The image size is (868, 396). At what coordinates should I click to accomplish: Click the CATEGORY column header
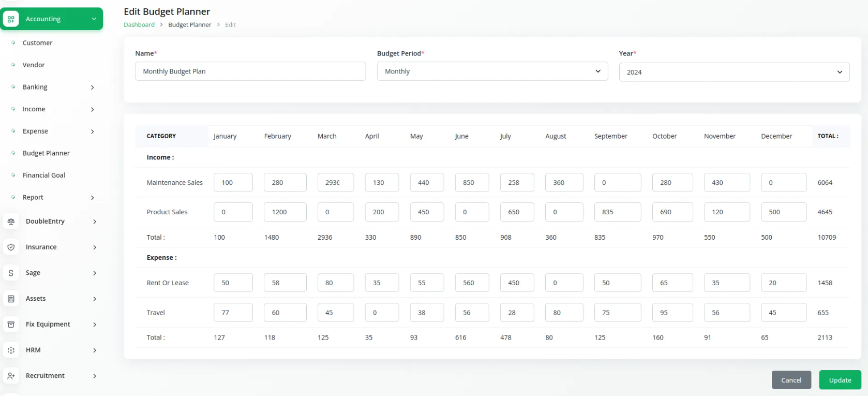(161, 136)
